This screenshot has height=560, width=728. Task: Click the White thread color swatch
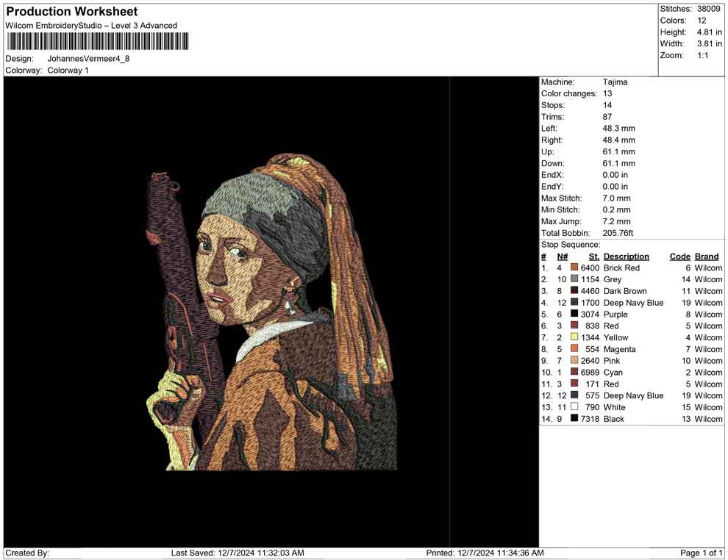point(574,407)
